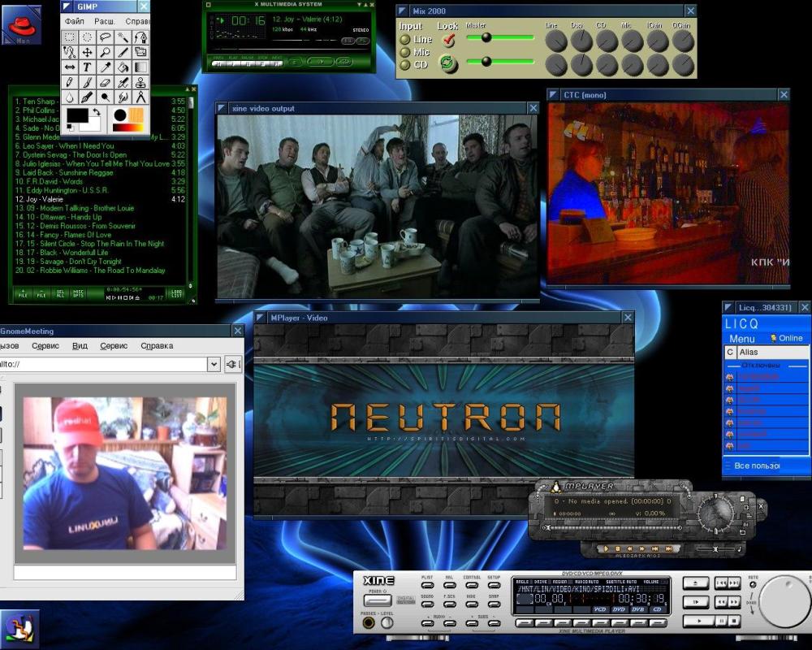Expand the GnomeMeeting address dropdown
This screenshot has width=812, height=650.
(214, 364)
